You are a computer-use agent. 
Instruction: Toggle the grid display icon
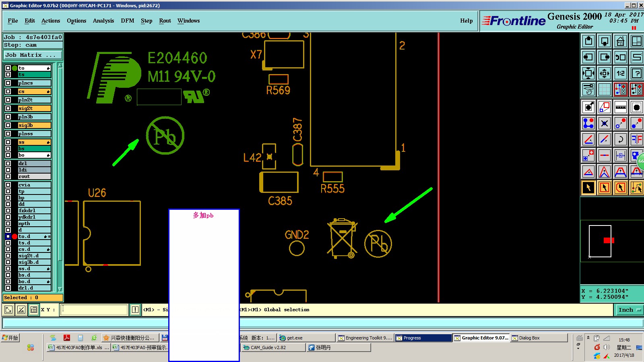pyautogui.click(x=605, y=89)
